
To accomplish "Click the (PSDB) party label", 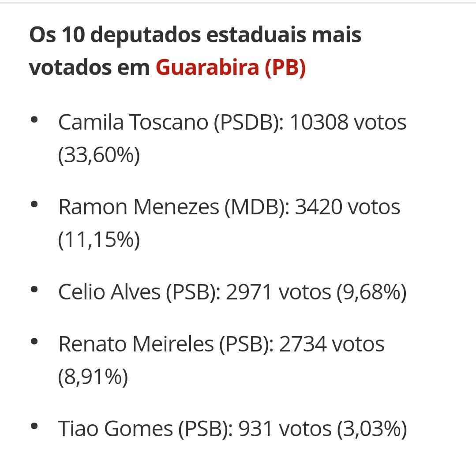I will pos(248,122).
